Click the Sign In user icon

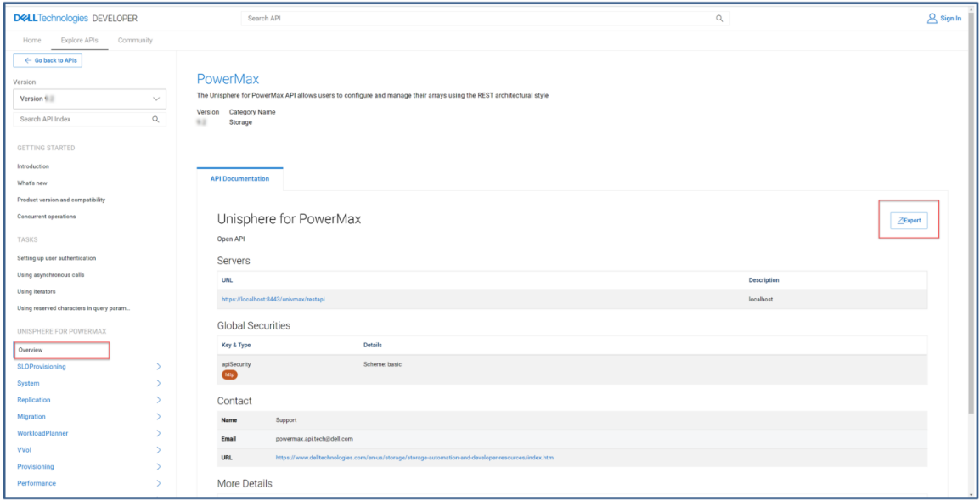tap(932, 19)
